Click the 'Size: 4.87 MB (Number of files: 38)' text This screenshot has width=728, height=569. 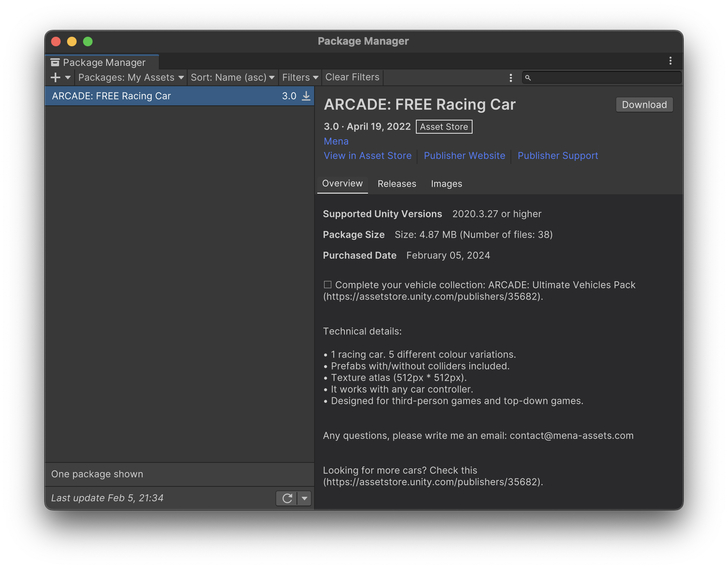(x=474, y=235)
